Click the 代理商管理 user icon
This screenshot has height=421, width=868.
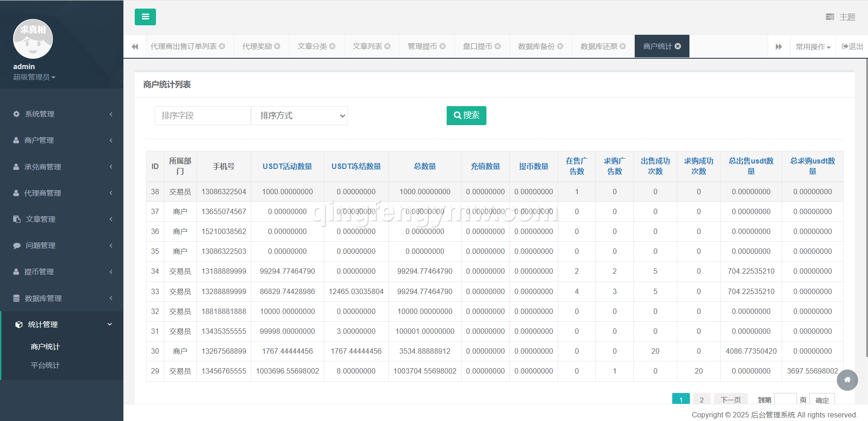click(16, 193)
